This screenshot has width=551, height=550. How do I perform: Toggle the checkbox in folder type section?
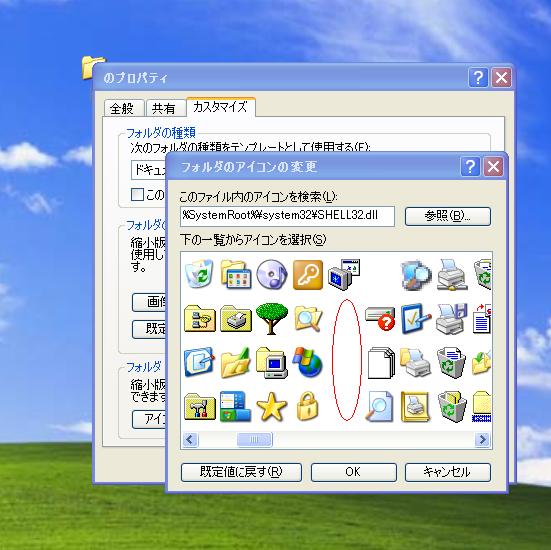click(137, 194)
